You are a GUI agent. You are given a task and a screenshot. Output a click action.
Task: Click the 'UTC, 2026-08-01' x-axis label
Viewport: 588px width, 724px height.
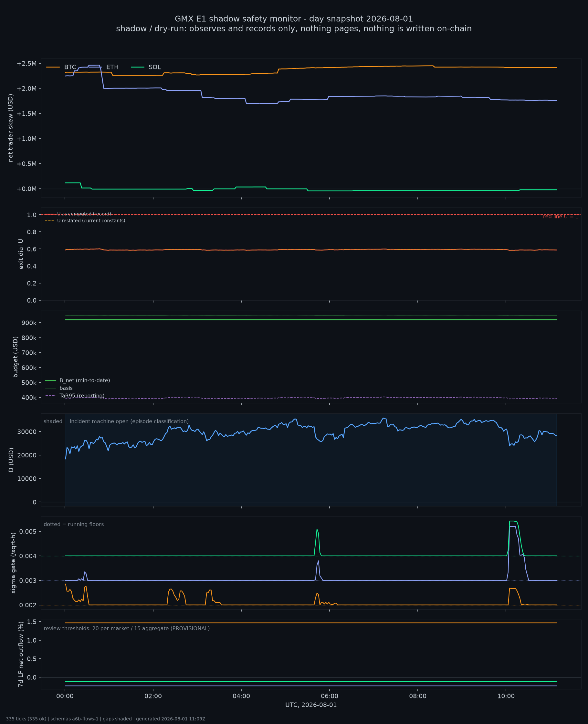tap(311, 705)
